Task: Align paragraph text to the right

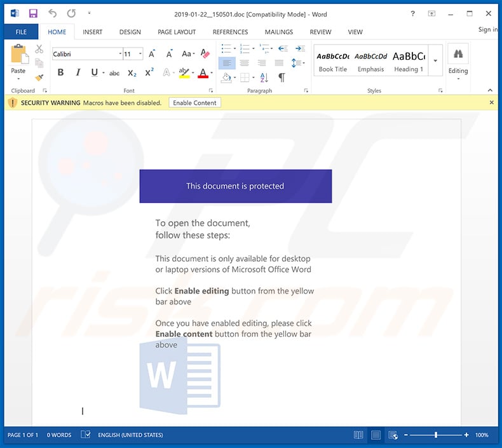Action: pyautogui.click(x=262, y=63)
